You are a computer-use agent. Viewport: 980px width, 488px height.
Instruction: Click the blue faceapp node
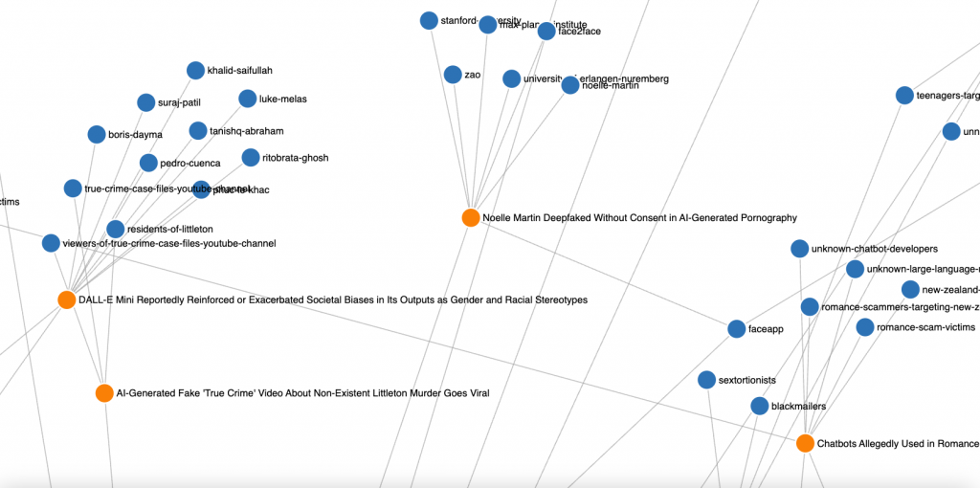point(736,329)
